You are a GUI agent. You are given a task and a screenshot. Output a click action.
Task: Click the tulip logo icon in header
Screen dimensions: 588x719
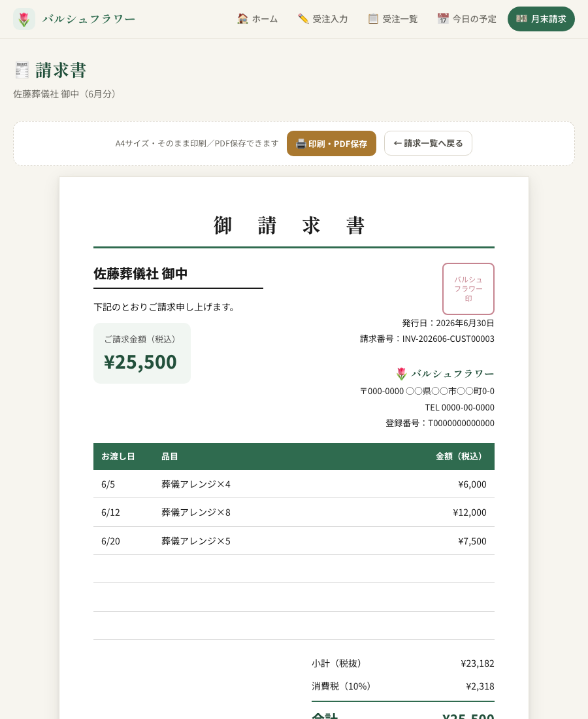point(24,19)
